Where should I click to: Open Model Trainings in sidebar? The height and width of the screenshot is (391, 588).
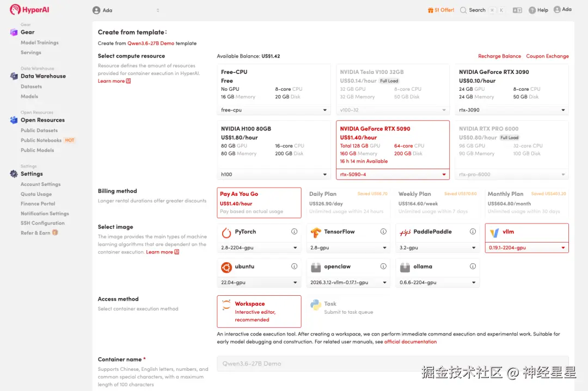39,43
